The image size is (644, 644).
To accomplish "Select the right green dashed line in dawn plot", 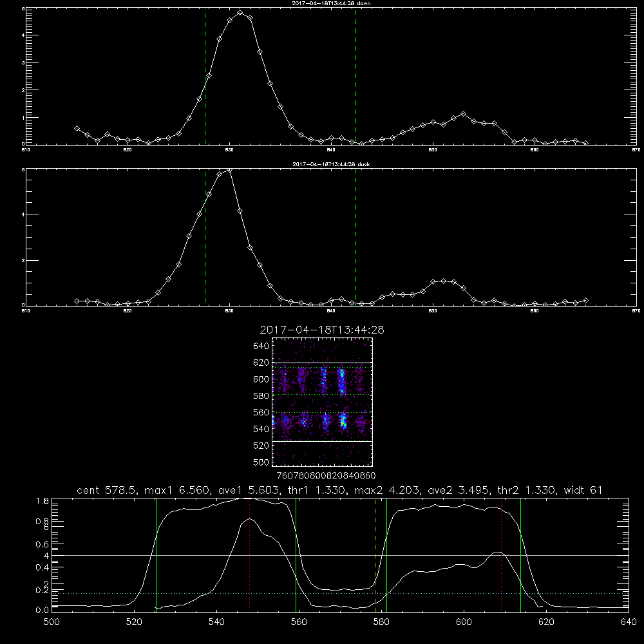I will point(355,77).
